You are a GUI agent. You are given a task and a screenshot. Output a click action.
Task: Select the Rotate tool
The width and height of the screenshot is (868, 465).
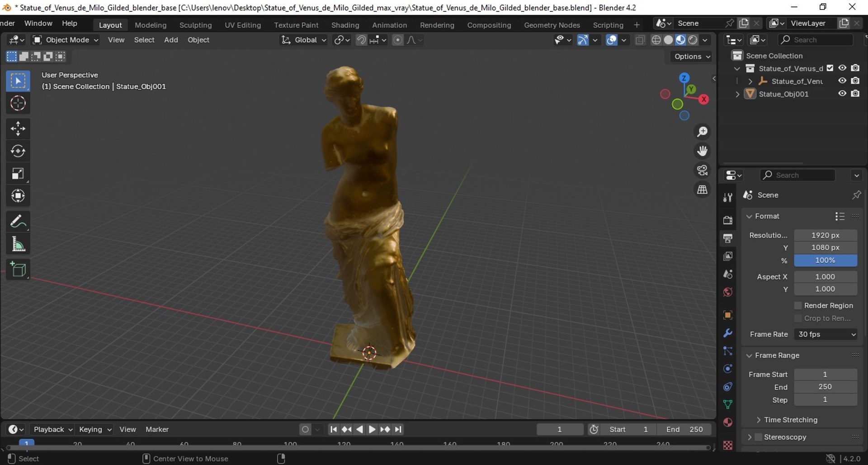point(18,151)
